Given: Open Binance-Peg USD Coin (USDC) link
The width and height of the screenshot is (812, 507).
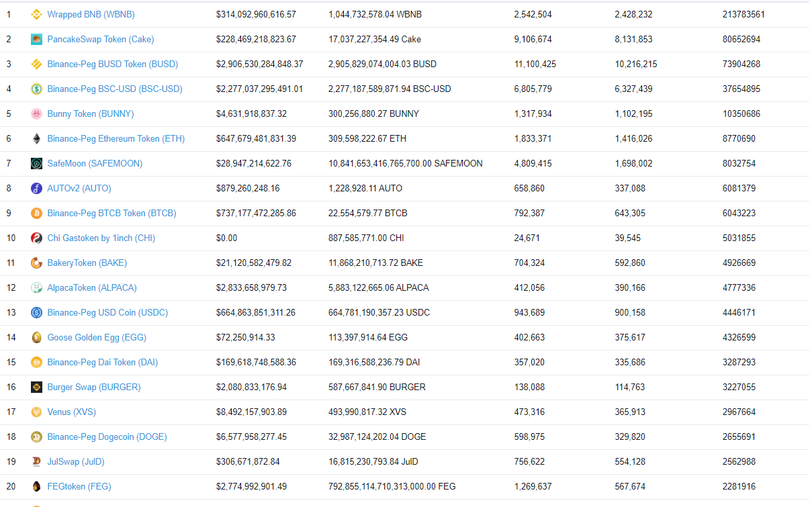Looking at the screenshot, I should 107,312.
